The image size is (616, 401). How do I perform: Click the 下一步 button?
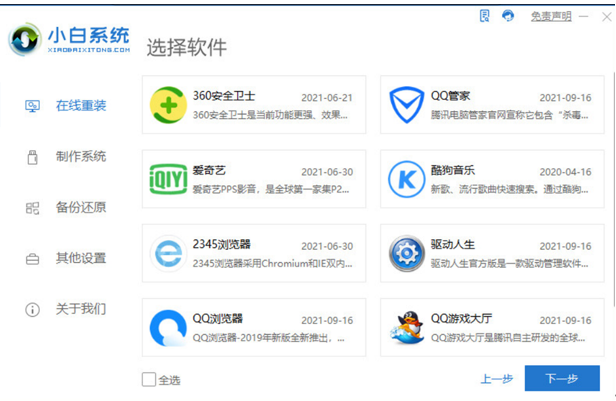(x=562, y=378)
